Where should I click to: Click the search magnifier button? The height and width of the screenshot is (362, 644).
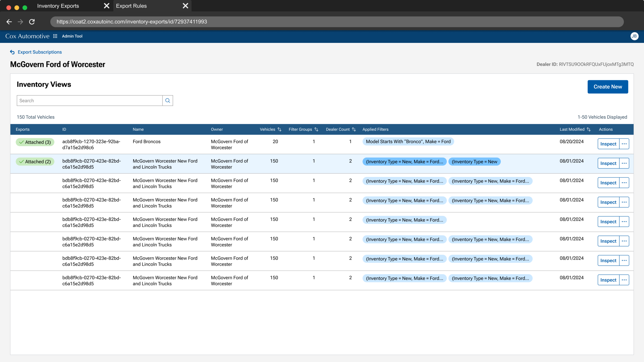pyautogui.click(x=168, y=101)
